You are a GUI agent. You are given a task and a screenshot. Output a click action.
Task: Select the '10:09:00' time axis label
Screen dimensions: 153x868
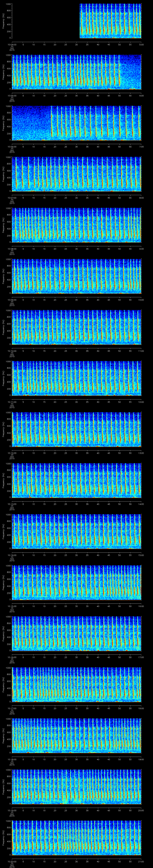tap(12, 300)
